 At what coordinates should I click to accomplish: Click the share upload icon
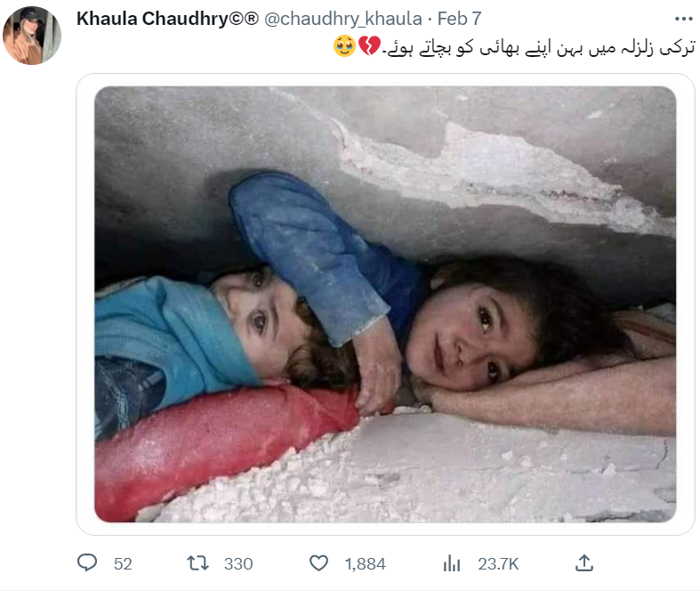point(584,562)
